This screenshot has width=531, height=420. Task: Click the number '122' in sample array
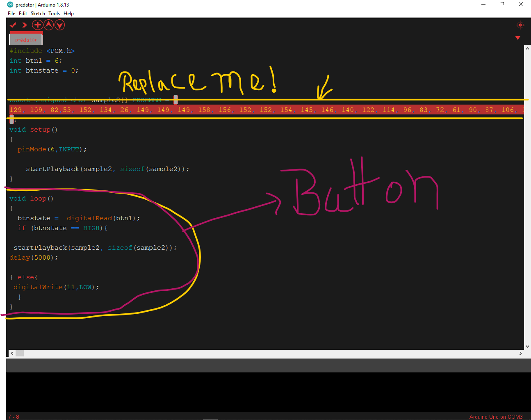click(368, 110)
